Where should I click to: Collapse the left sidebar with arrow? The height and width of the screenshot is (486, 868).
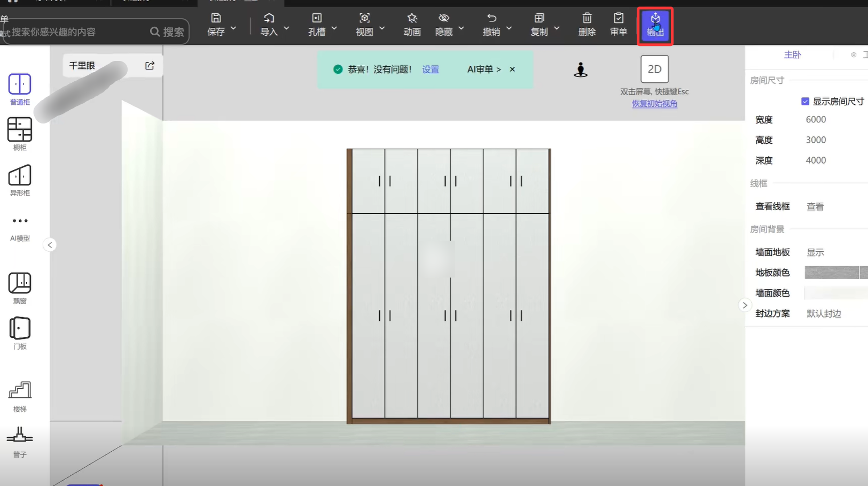[50, 245]
